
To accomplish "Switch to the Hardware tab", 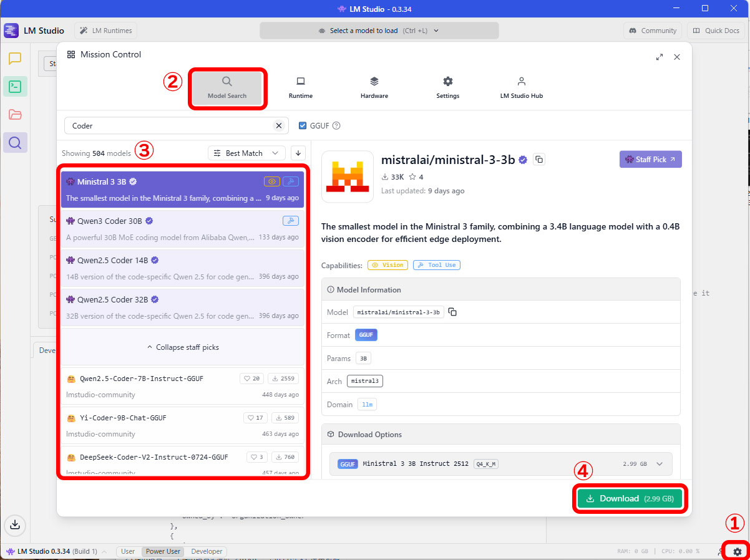I will click(x=374, y=87).
